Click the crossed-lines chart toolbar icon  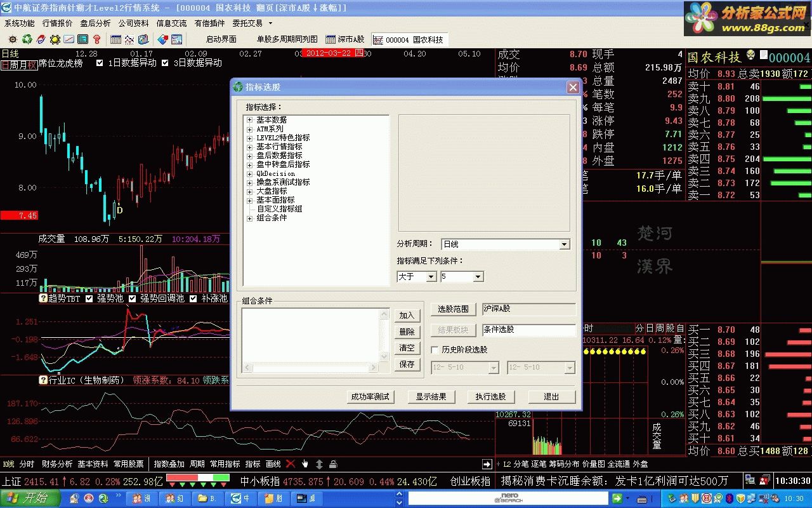point(129,39)
